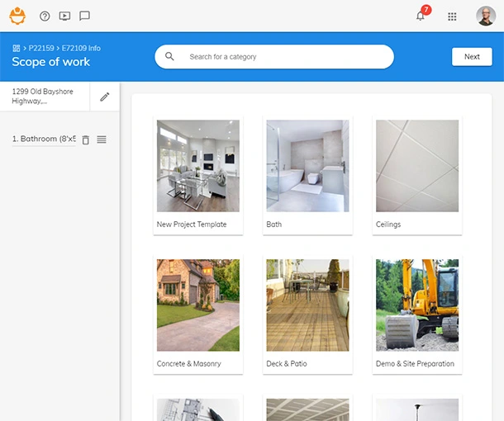Choose the Ceilings category card
The height and width of the screenshot is (421, 504).
[416, 175]
